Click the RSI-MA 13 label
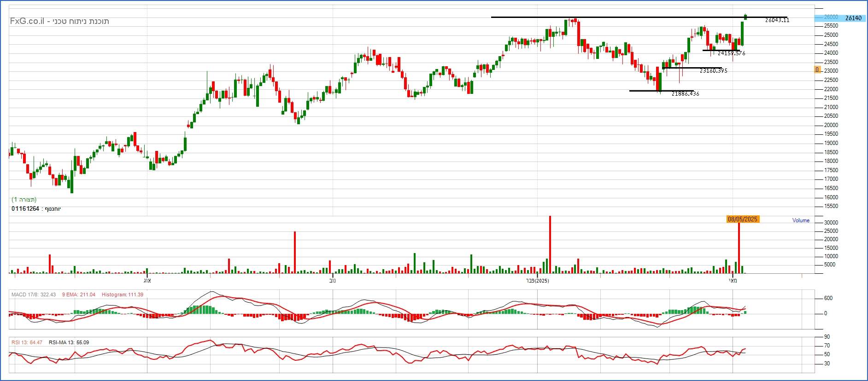This screenshot has height=381, width=868. click(69, 342)
